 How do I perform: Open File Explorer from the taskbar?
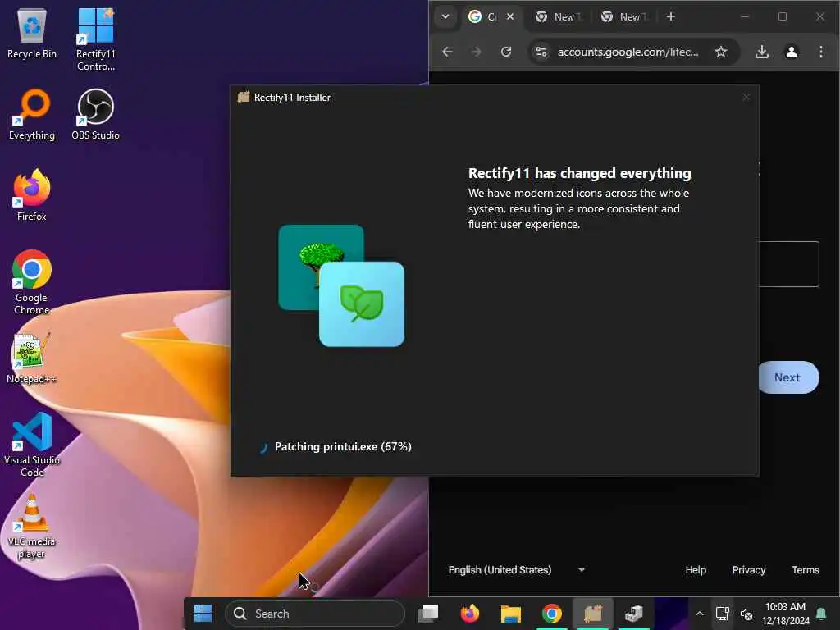coord(510,614)
